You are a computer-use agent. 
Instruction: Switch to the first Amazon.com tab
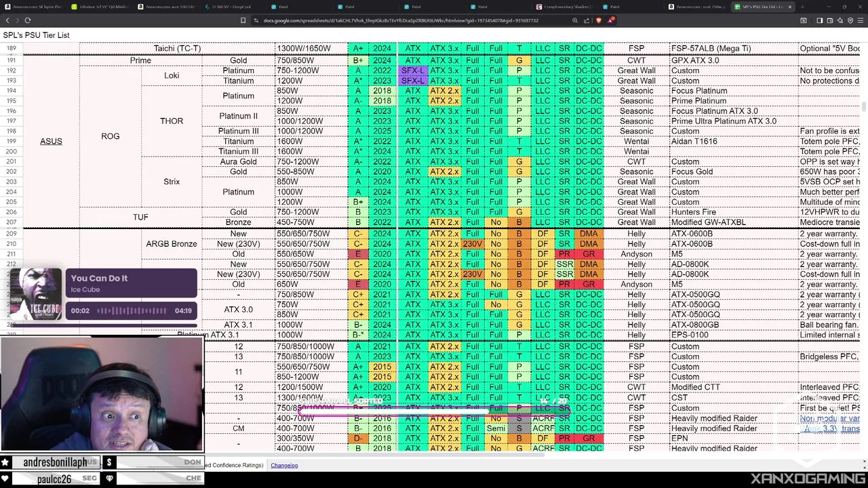[33, 7]
